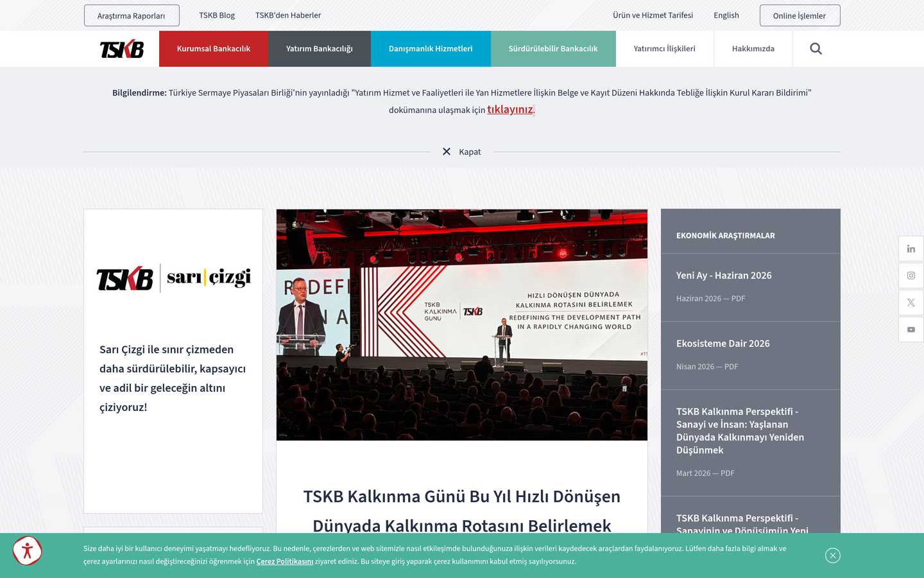
Task: Click 'Nisan 2026 — PDF' label
Action: pos(707,367)
